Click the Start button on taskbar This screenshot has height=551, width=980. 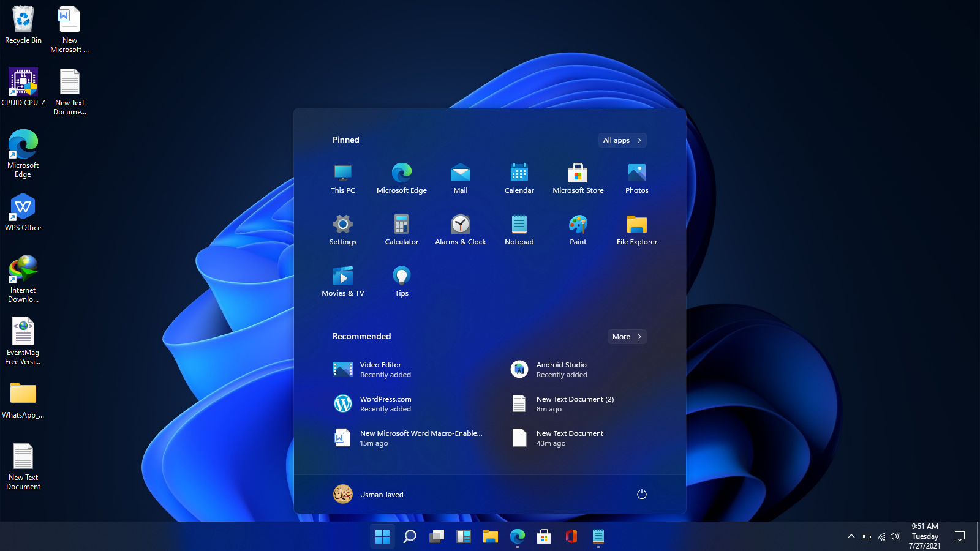tap(383, 537)
